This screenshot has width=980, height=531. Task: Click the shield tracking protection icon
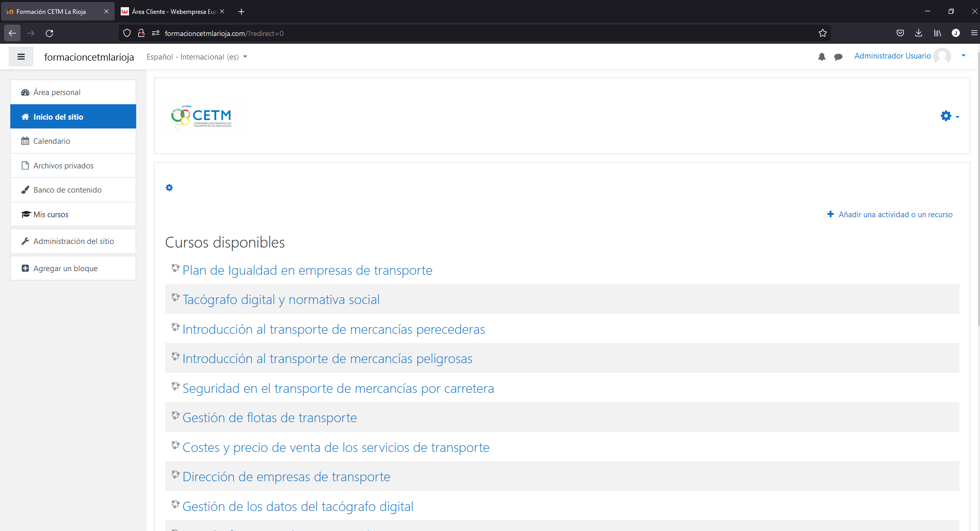[127, 33]
